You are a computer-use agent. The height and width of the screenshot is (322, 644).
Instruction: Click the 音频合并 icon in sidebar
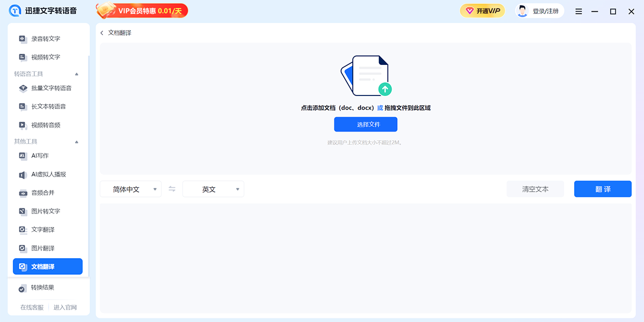pos(23,193)
